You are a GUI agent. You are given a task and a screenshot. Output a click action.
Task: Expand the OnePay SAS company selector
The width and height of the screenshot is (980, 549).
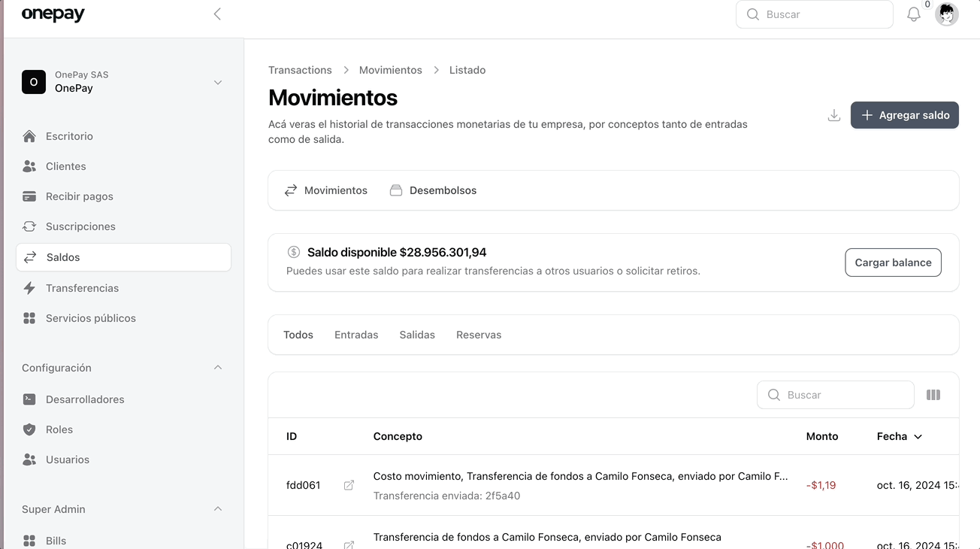[x=217, y=82]
